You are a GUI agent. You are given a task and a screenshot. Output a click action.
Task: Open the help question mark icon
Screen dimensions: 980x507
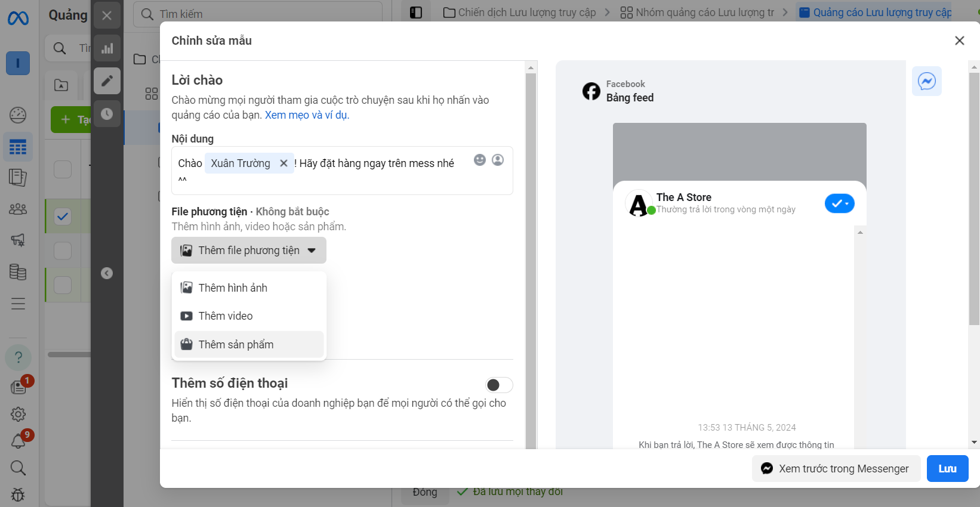tap(18, 357)
